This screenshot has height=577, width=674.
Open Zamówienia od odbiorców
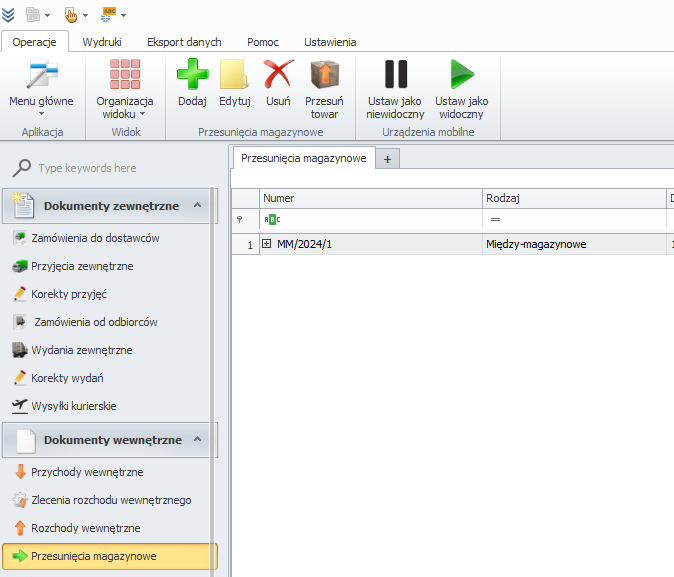point(95,322)
